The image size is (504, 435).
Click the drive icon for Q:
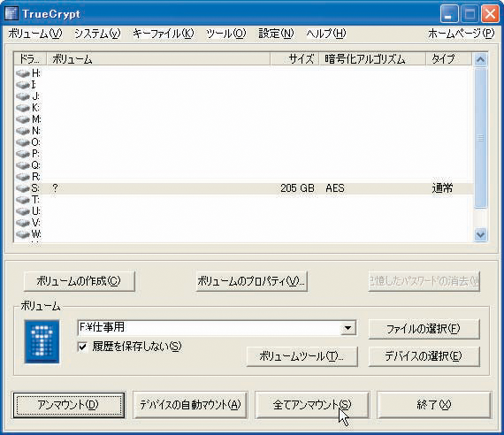pyautogui.click(x=22, y=165)
